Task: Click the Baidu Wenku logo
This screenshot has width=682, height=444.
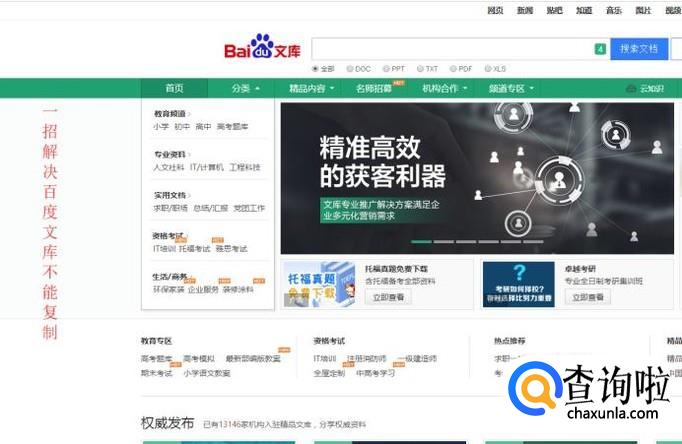Action: [x=262, y=47]
